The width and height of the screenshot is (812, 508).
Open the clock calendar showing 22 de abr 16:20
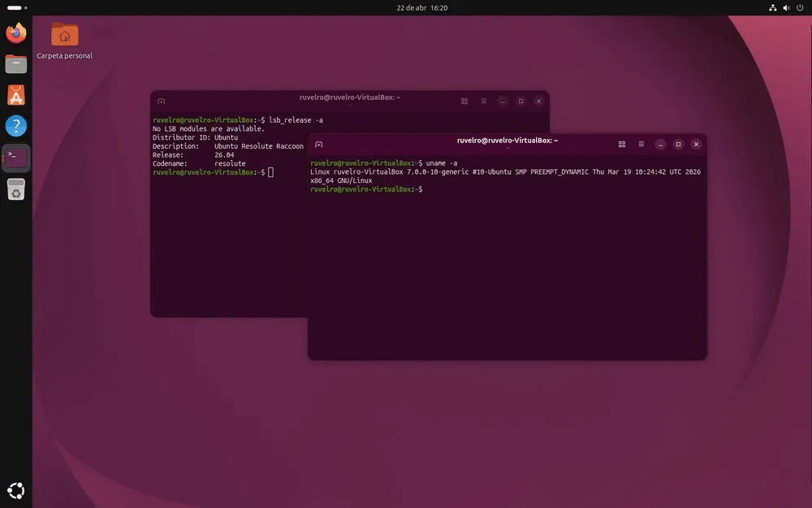click(422, 8)
